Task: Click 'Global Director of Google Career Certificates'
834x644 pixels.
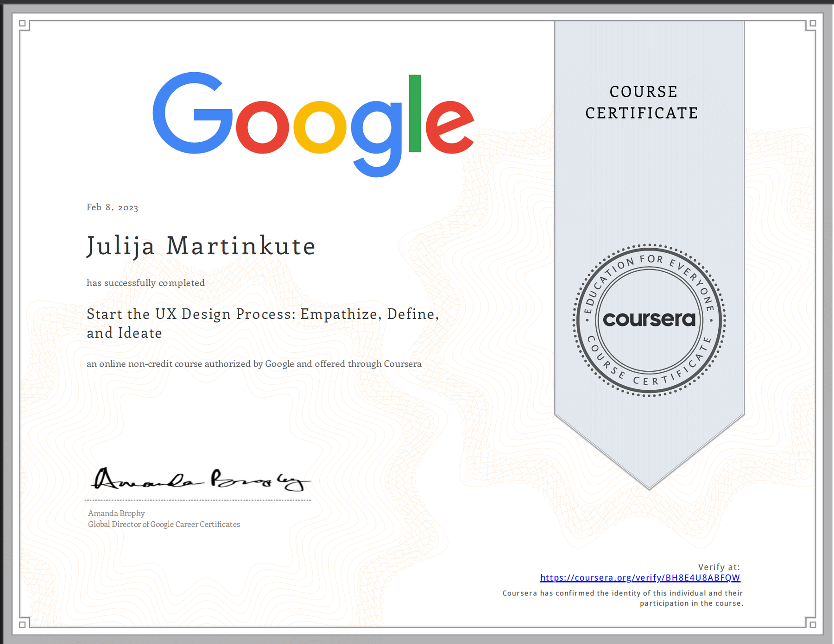Action: coord(164,524)
